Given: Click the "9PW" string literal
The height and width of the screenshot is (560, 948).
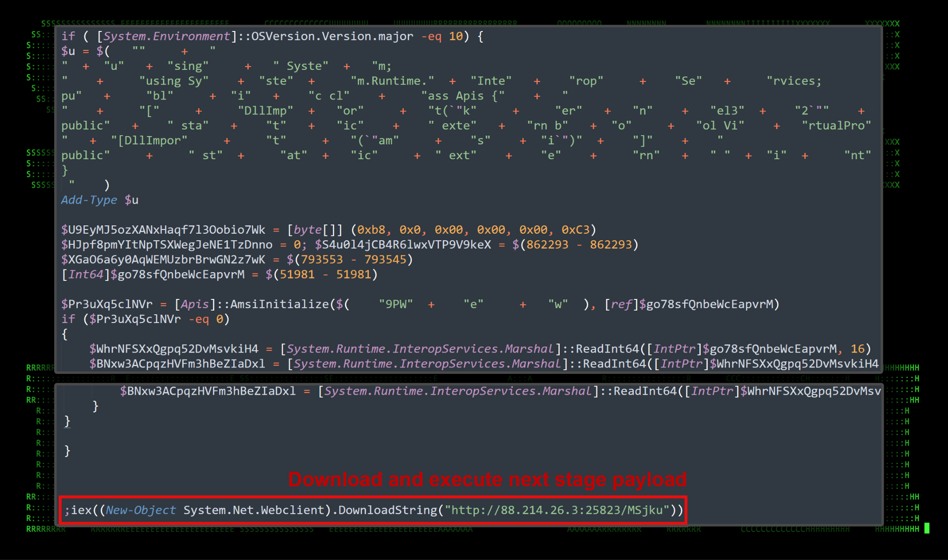Looking at the screenshot, I should (x=396, y=304).
